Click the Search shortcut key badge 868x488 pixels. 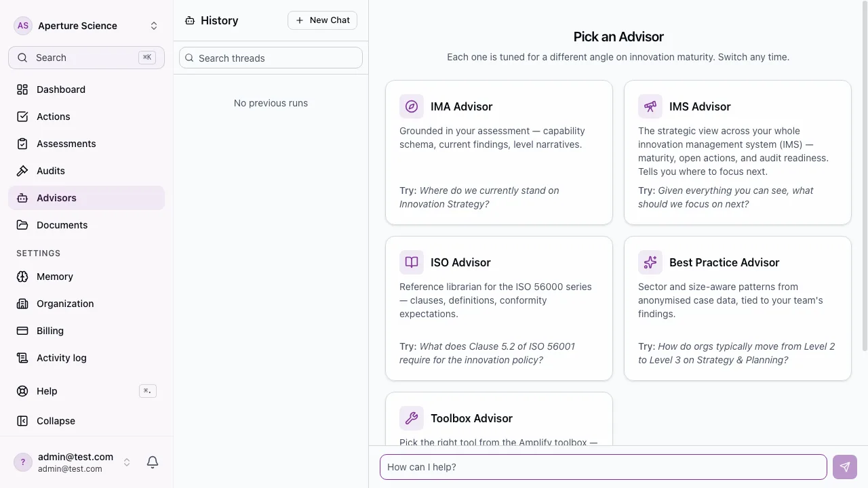[147, 58]
